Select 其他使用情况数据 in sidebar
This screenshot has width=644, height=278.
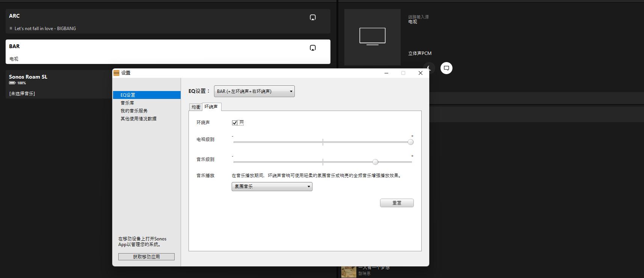[x=139, y=119]
